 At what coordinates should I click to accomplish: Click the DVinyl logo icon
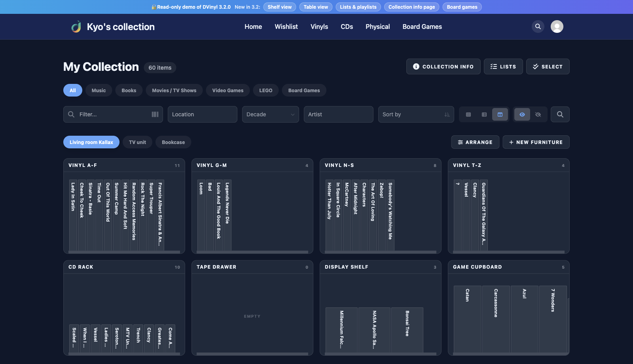76,27
